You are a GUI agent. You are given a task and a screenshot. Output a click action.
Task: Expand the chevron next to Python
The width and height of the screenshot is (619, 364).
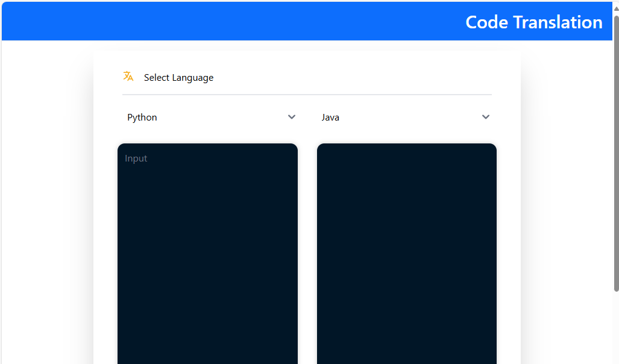(x=292, y=117)
